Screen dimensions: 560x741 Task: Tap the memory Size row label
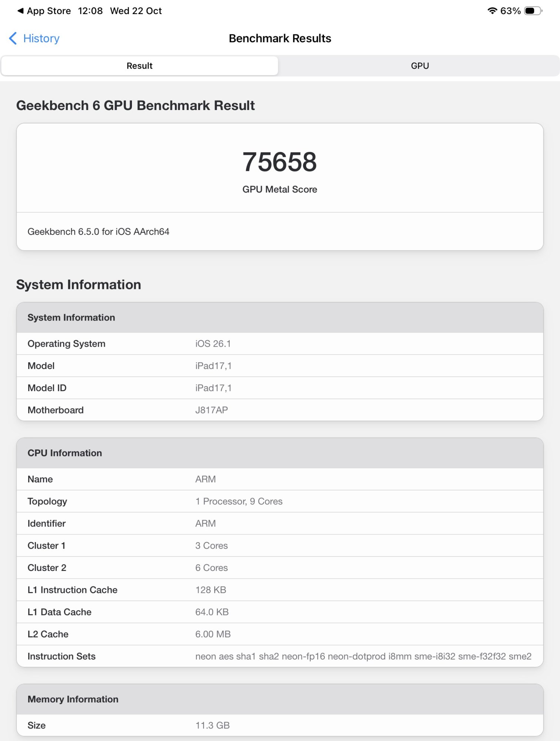pyautogui.click(x=36, y=725)
